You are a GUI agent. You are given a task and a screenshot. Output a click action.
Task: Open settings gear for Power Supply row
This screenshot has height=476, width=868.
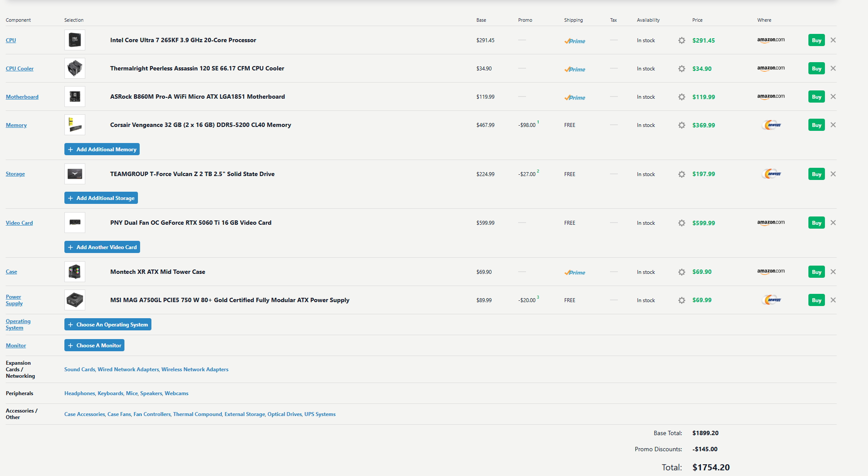click(682, 300)
